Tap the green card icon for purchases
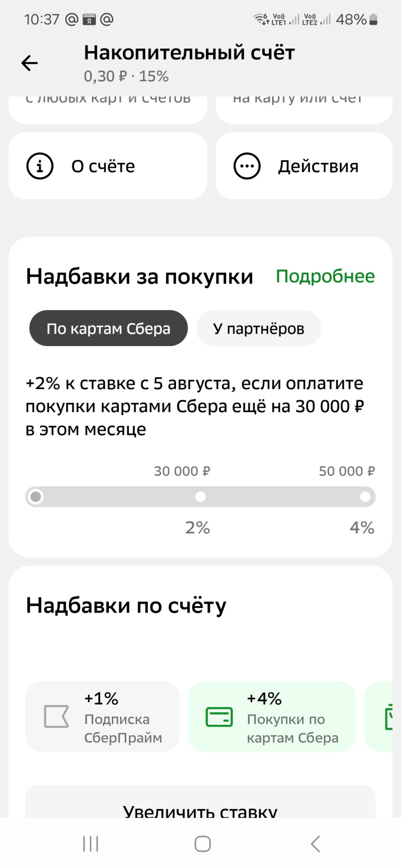Image resolution: width=401 pixels, height=868 pixels. click(219, 717)
